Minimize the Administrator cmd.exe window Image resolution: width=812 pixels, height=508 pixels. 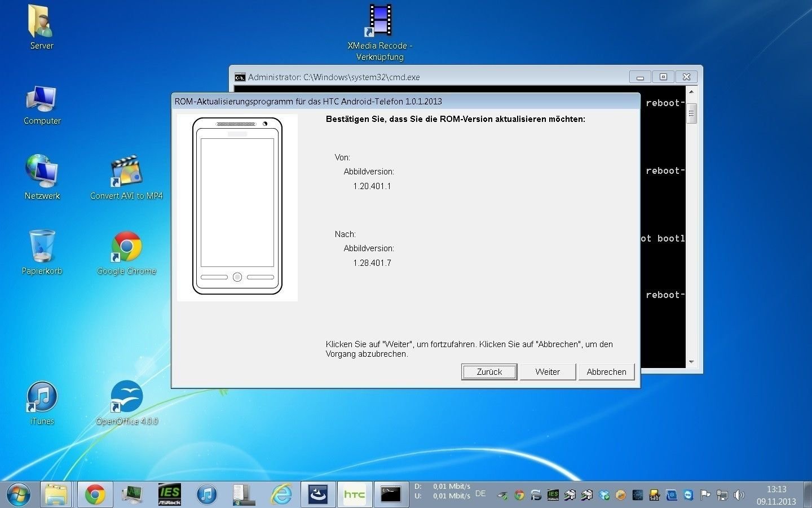click(640, 77)
